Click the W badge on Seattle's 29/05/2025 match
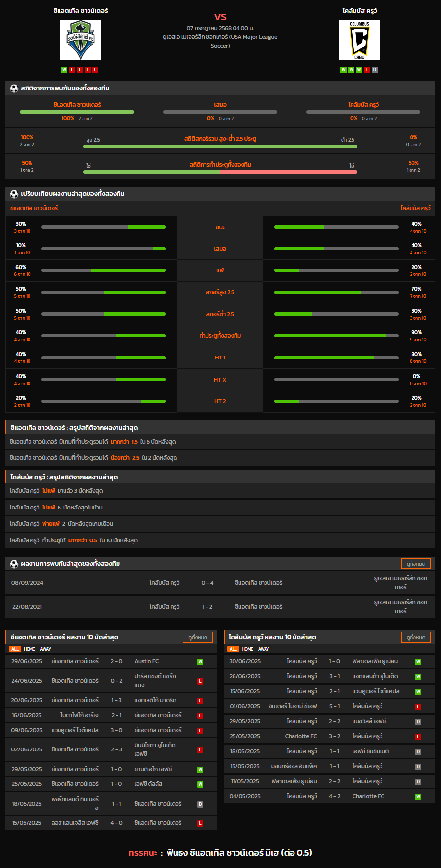441x868 pixels. coord(200,770)
